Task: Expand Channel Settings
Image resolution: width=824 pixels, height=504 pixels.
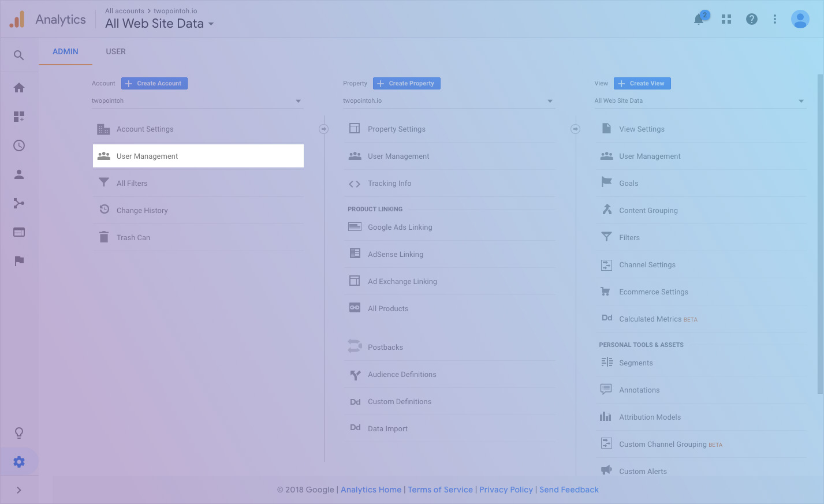Action: (x=701, y=264)
